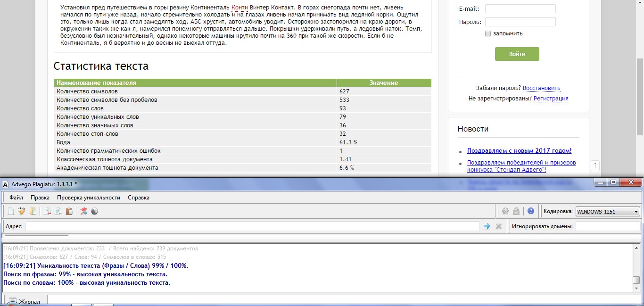Open the blue help question icon
Viewport: 644px width, 306px height.
pyautogui.click(x=531, y=211)
